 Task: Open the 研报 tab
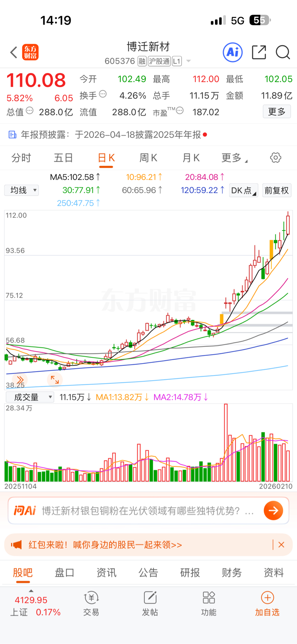click(190, 573)
